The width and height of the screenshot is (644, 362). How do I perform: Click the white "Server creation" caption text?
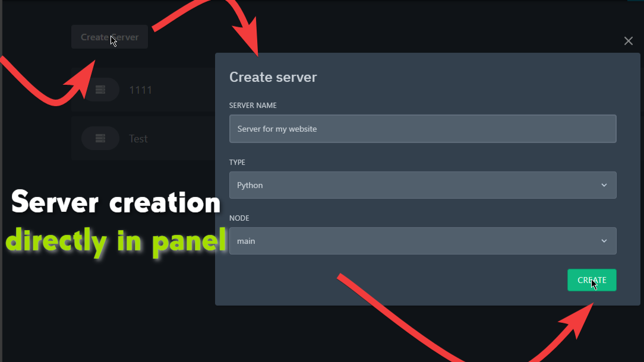click(116, 204)
